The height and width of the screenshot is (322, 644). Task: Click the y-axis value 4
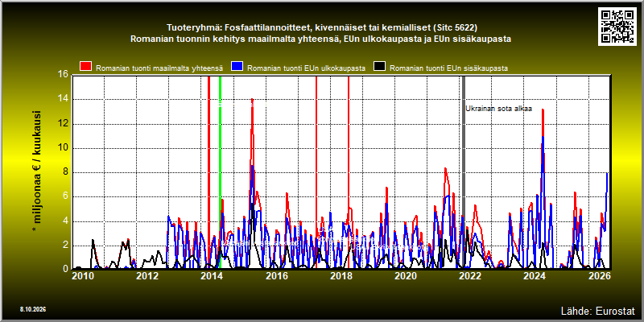(x=65, y=221)
